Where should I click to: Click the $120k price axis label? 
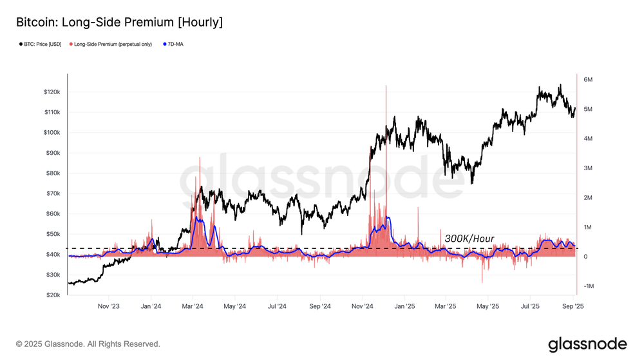pyautogui.click(x=52, y=92)
